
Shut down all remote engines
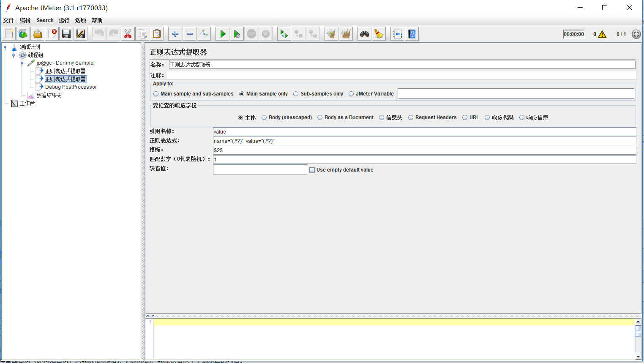pos(313,34)
